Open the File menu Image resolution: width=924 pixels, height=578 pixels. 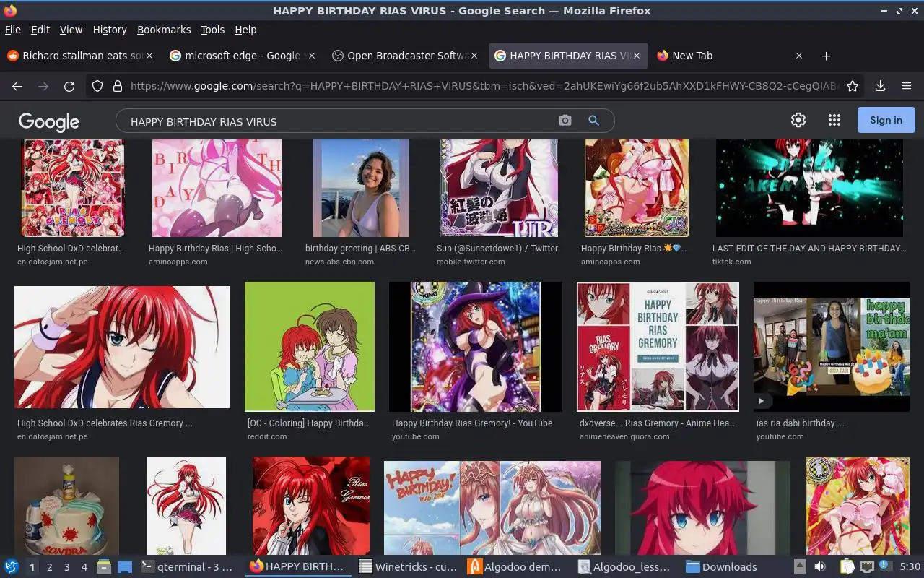12,30
